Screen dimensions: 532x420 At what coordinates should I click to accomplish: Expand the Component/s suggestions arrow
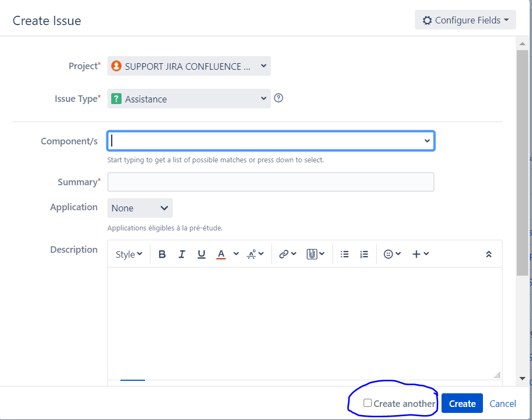pyautogui.click(x=427, y=141)
